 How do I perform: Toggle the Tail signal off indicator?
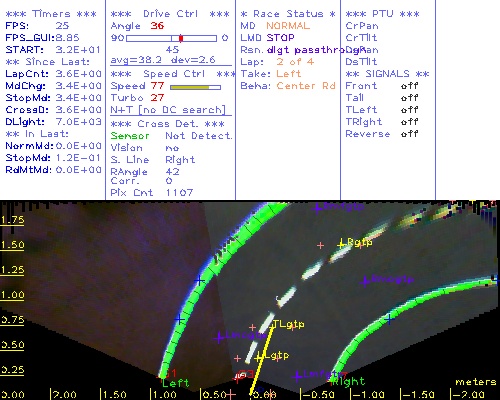(410, 98)
